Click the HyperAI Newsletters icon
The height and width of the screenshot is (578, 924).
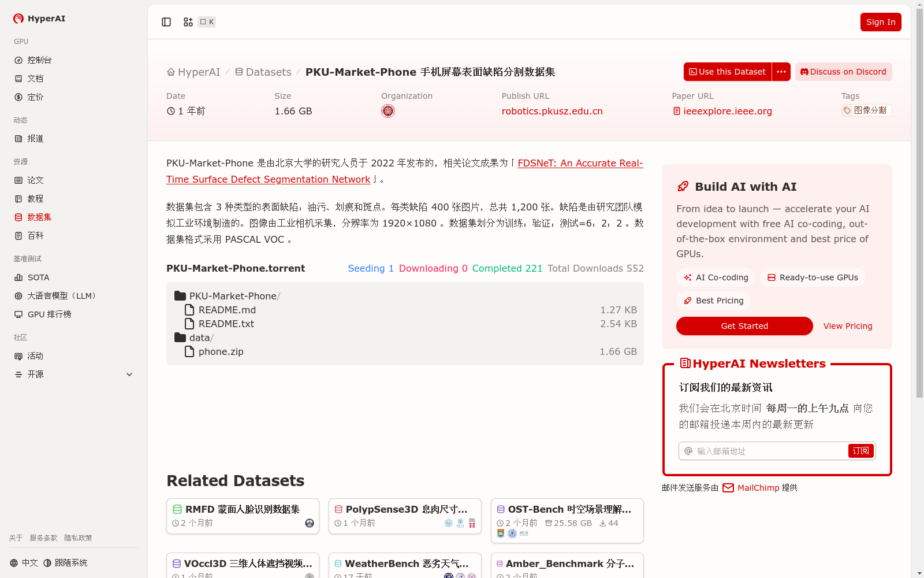point(685,364)
